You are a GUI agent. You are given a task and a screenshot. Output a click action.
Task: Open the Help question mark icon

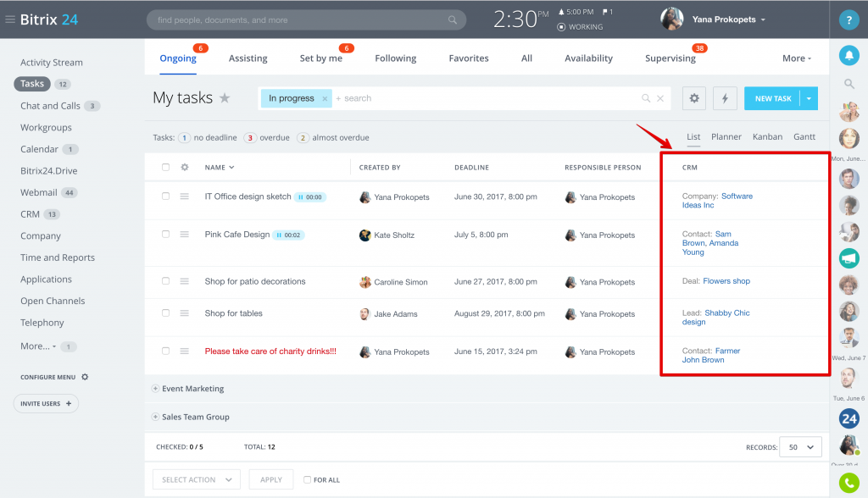(x=849, y=20)
